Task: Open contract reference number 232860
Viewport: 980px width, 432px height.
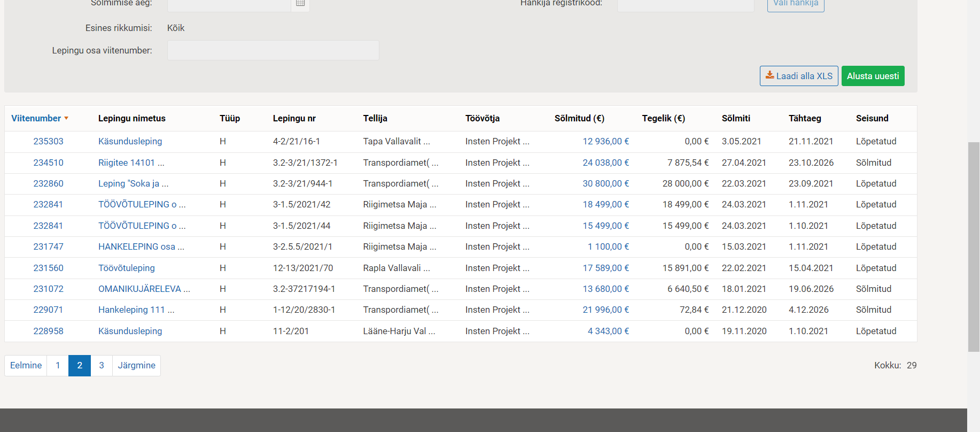Action: tap(48, 183)
